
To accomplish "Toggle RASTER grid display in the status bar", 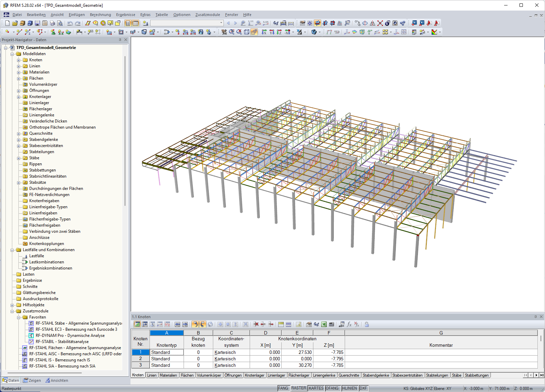I will point(299,388).
